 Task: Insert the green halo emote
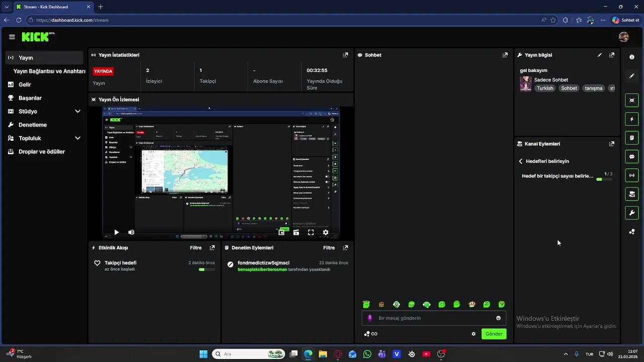click(366, 304)
